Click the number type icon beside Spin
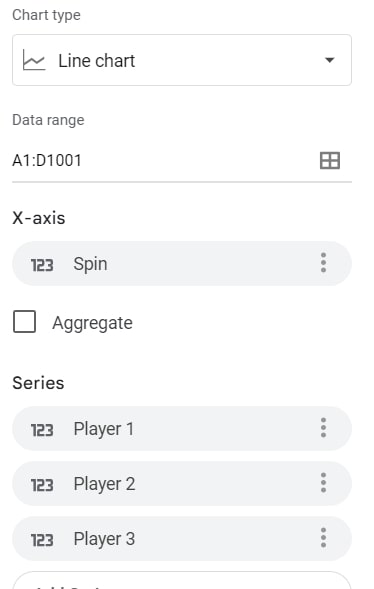374x589 pixels. tap(42, 265)
